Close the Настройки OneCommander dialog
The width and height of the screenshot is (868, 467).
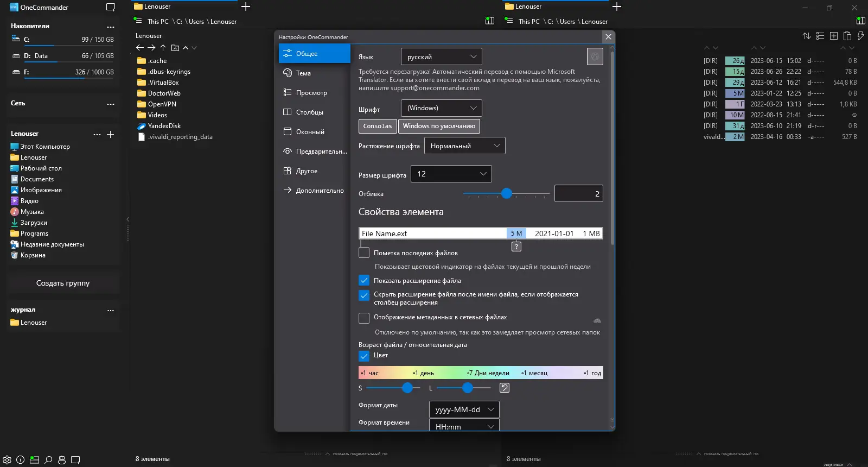[609, 36]
